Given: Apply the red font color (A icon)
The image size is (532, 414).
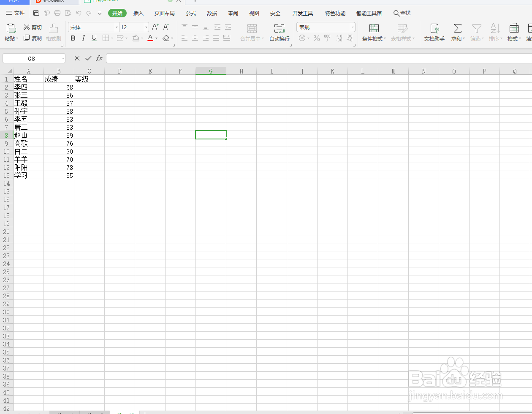Looking at the screenshot, I should click(150, 38).
